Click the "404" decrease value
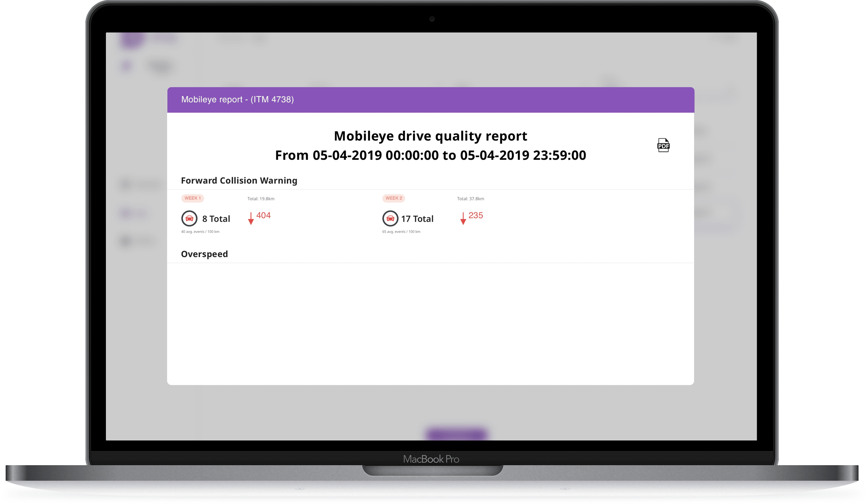 tap(263, 215)
